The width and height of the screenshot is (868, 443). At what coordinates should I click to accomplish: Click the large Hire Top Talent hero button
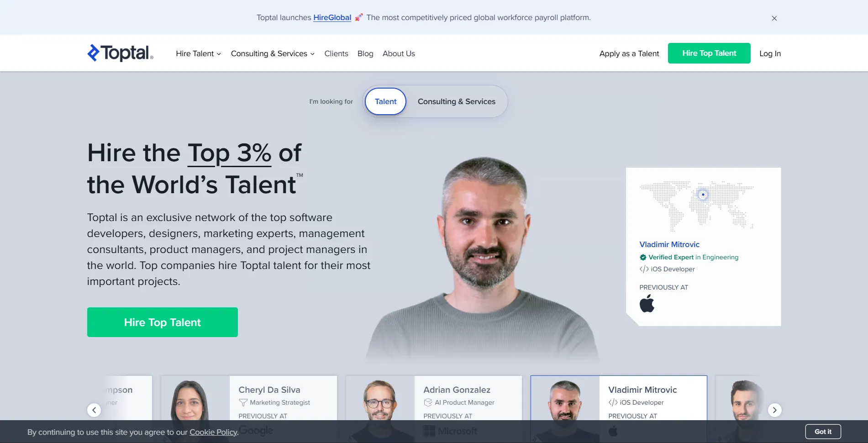pos(163,322)
